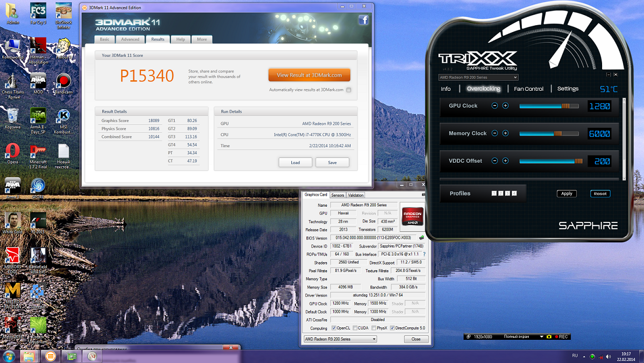Open the Recycle Bin (Корзина) icon
This screenshot has height=363, width=644.
[12, 119]
